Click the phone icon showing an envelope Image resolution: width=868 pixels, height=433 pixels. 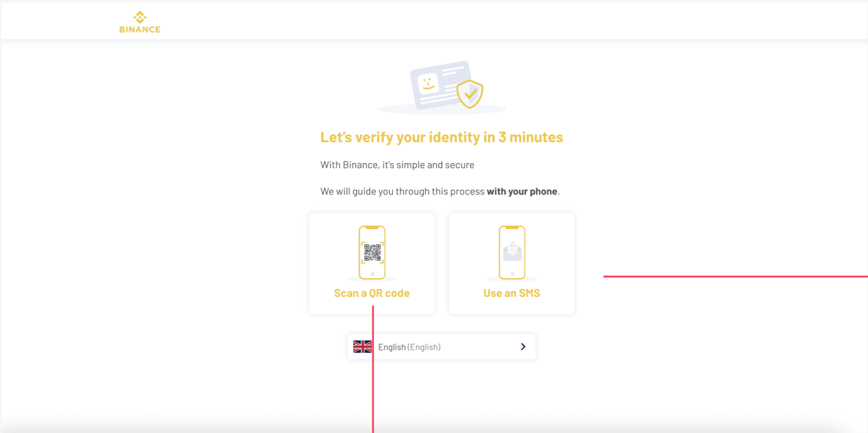(x=512, y=252)
